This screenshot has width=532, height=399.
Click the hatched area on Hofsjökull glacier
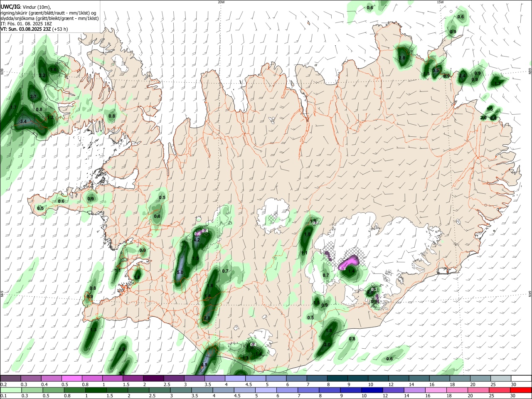[273, 217]
